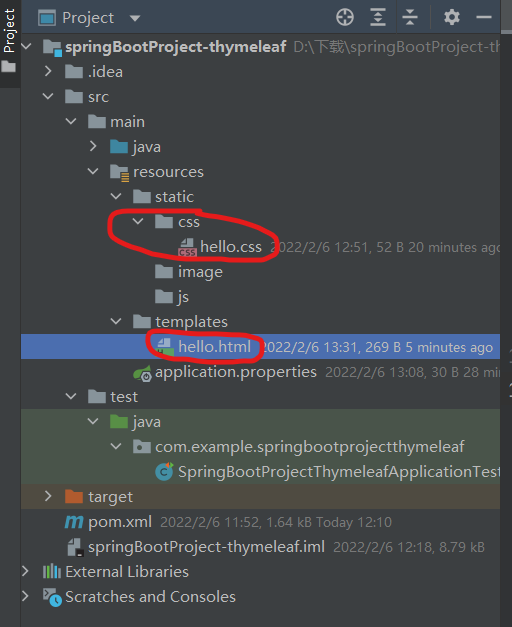Click the Collapse All toolbar icon
Viewport: 512px width, 627px height.
410,18
